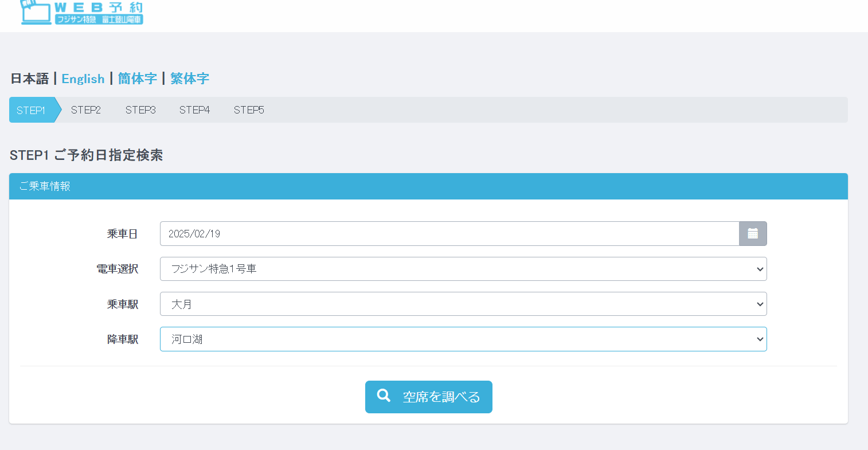Image resolution: width=868 pixels, height=450 pixels.
Task: Select 日本語 language option
Action: pyautogui.click(x=30, y=79)
